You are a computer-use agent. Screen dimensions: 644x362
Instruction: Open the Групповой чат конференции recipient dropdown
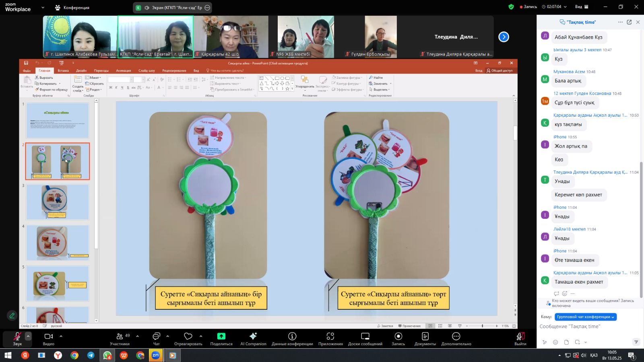click(x=585, y=317)
